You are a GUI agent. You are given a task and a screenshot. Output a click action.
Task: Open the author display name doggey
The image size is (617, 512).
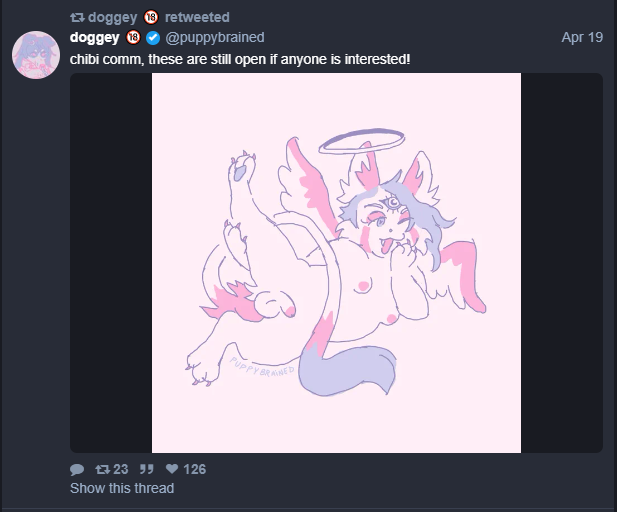[x=94, y=37]
